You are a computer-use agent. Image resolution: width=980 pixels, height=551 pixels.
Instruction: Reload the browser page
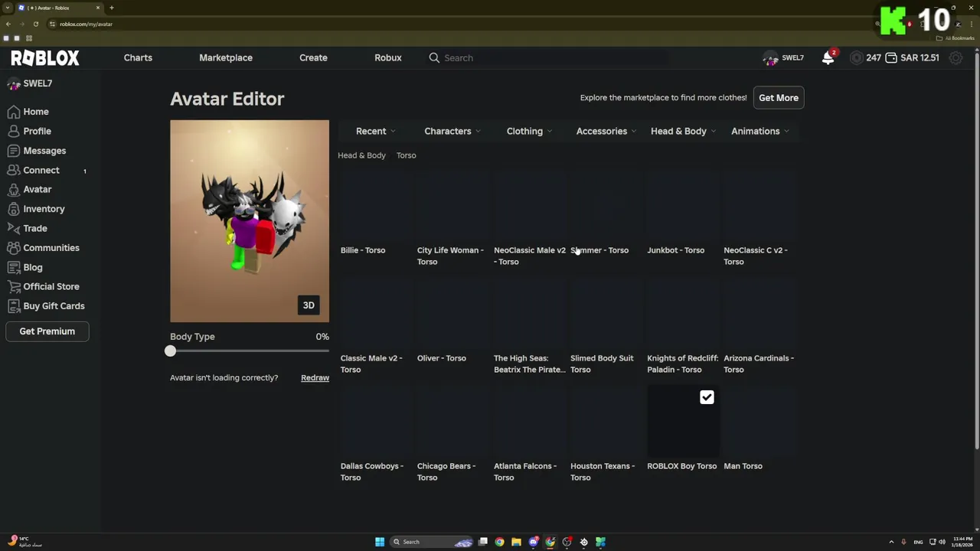click(35, 24)
